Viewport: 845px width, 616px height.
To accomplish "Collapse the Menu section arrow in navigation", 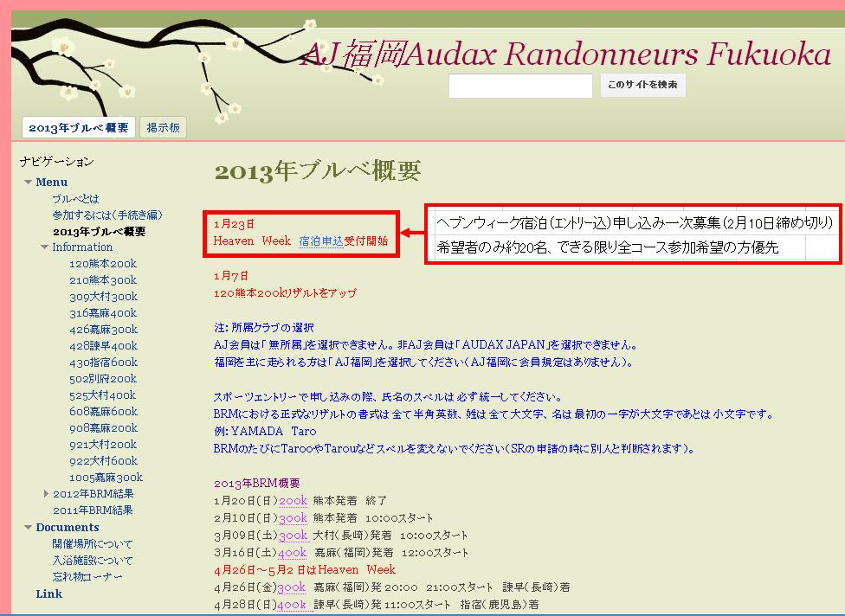I will point(28,183).
